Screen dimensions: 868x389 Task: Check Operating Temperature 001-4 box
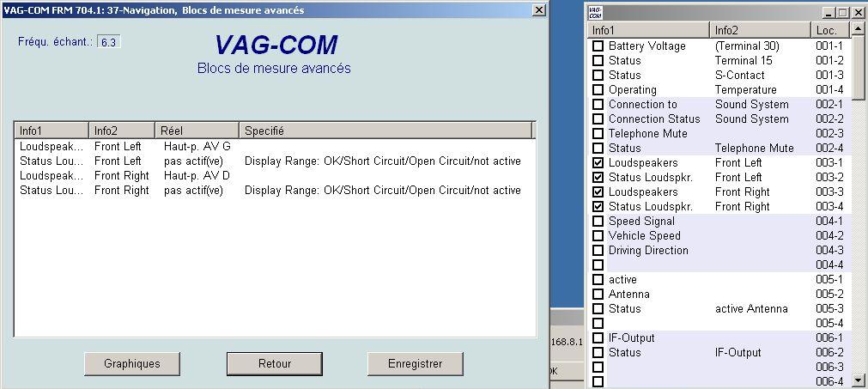(598, 89)
